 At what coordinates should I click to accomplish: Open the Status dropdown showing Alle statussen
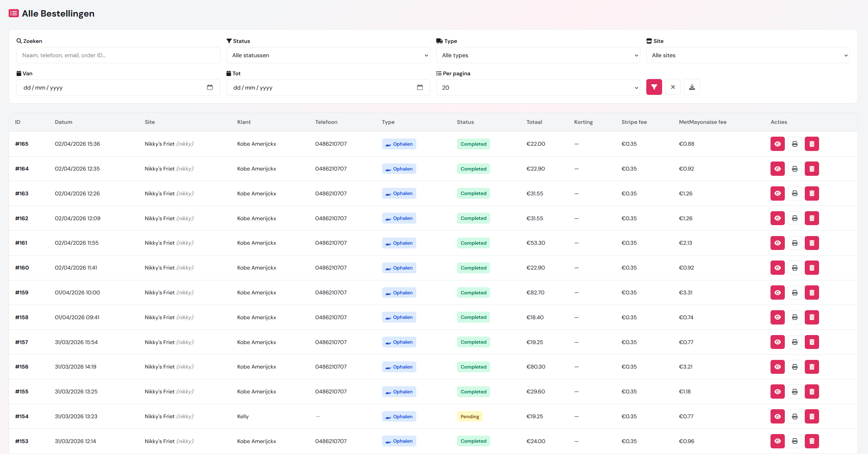(x=328, y=55)
